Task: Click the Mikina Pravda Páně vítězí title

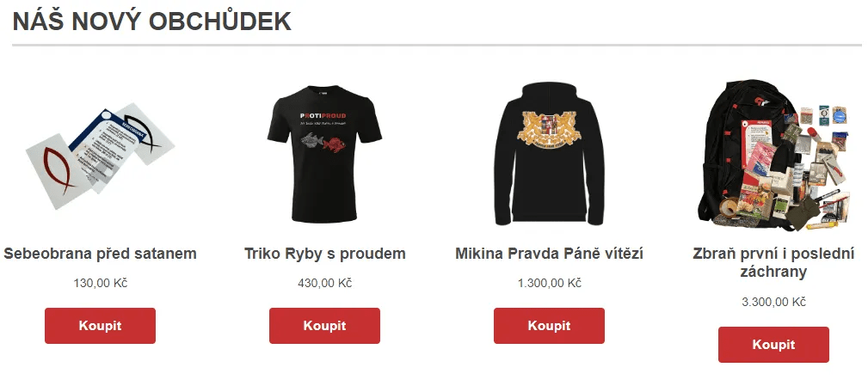Action: coord(549,254)
